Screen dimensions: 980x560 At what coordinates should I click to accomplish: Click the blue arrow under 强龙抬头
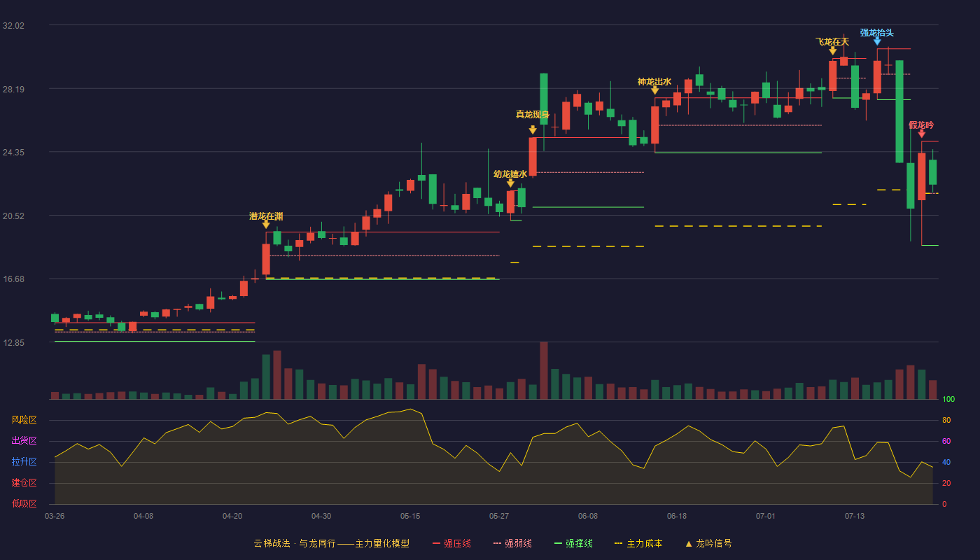(877, 41)
